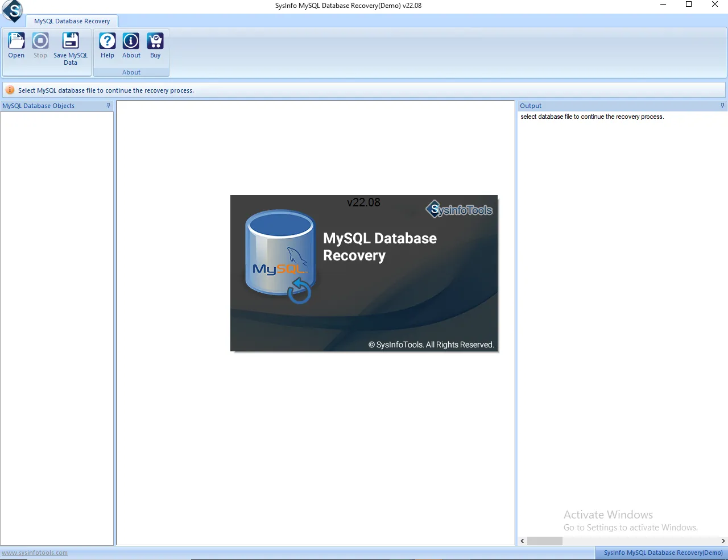The height and width of the screenshot is (560, 728).
Task: Toggle pin on MySQL Database Objects panel
Action: pyautogui.click(x=109, y=106)
